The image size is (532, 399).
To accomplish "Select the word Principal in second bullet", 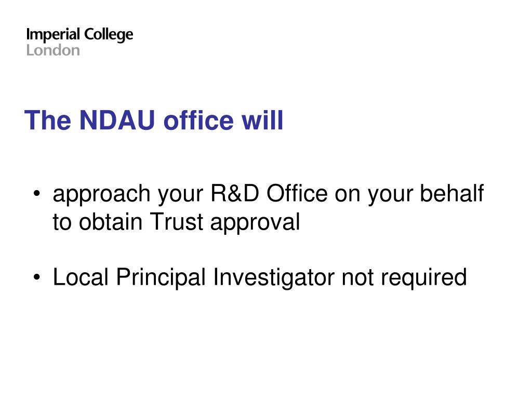I will tap(161, 278).
